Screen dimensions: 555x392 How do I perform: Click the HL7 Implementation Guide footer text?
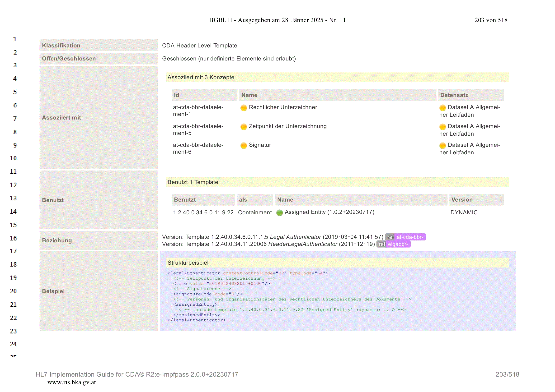click(137, 375)
